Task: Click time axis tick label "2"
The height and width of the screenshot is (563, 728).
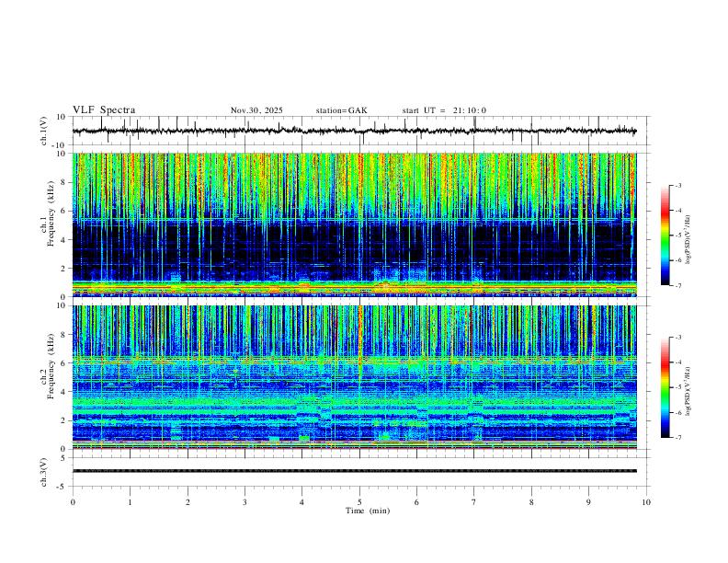Action: point(188,502)
